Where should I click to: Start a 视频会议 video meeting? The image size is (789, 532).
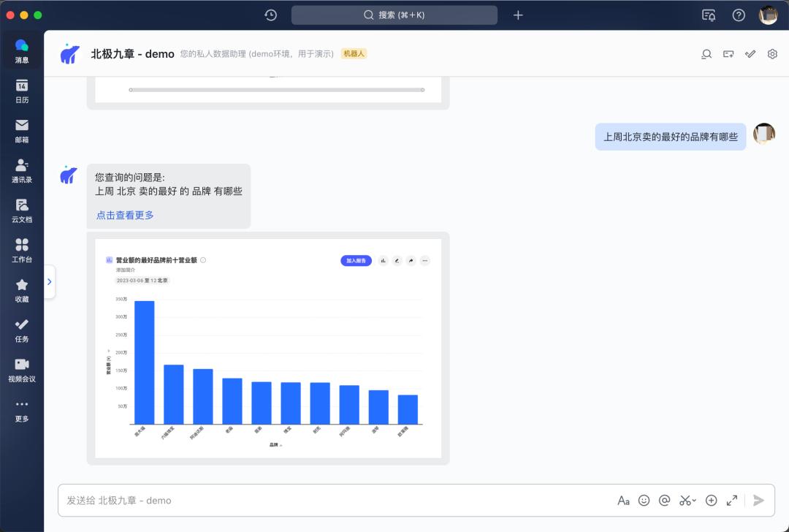[22, 369]
